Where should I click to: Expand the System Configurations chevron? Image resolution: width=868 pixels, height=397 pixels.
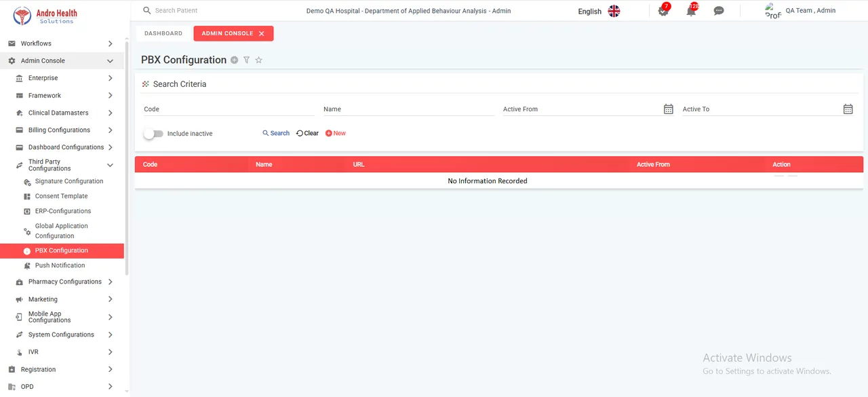coord(111,335)
